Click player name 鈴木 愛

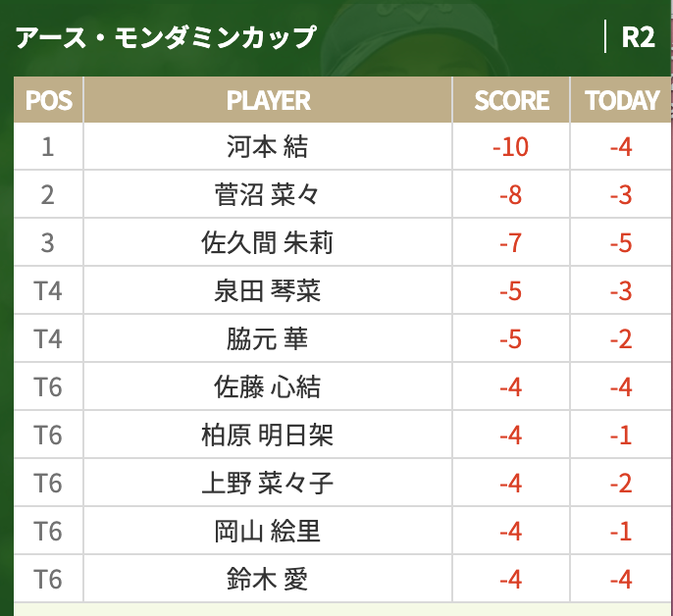pos(268,579)
